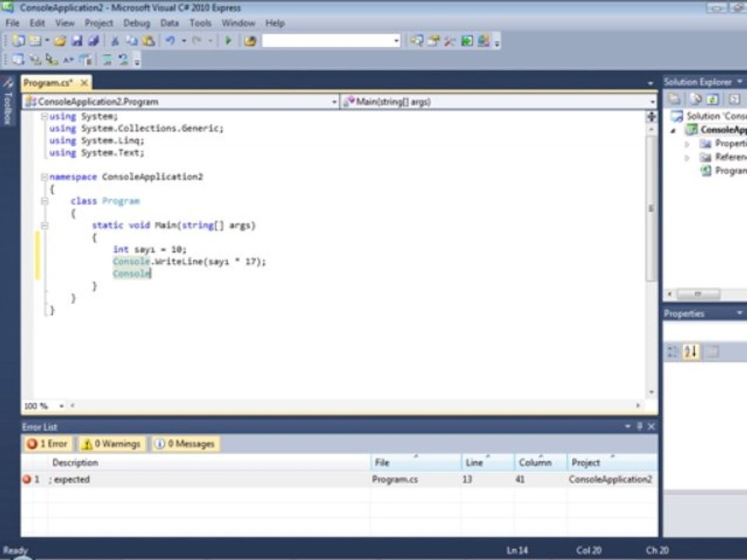Open the Main(string[] args) member dropdown
Screen dimensions: 747x560
tap(652, 102)
